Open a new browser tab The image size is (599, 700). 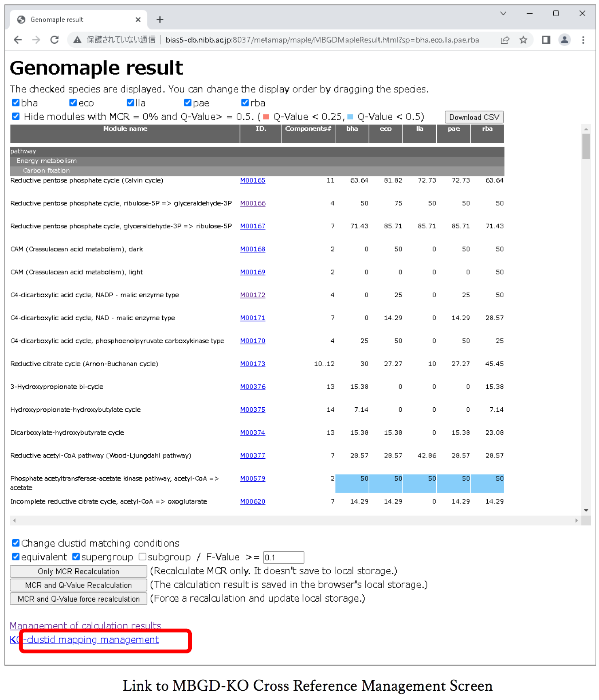click(x=160, y=19)
